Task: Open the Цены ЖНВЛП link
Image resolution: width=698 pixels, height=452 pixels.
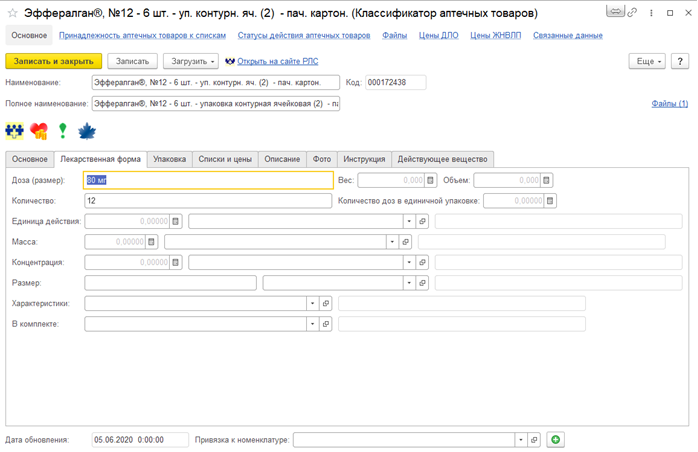Action: [495, 36]
